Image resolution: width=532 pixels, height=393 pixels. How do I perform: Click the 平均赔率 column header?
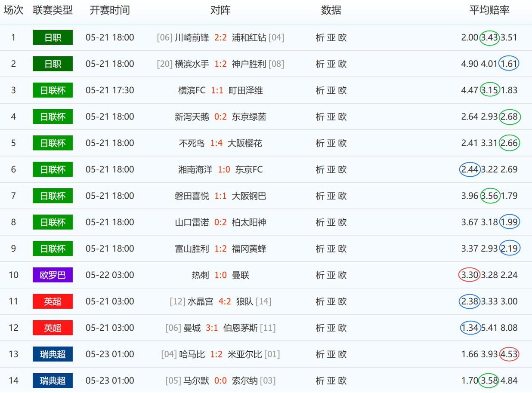tap(489, 10)
